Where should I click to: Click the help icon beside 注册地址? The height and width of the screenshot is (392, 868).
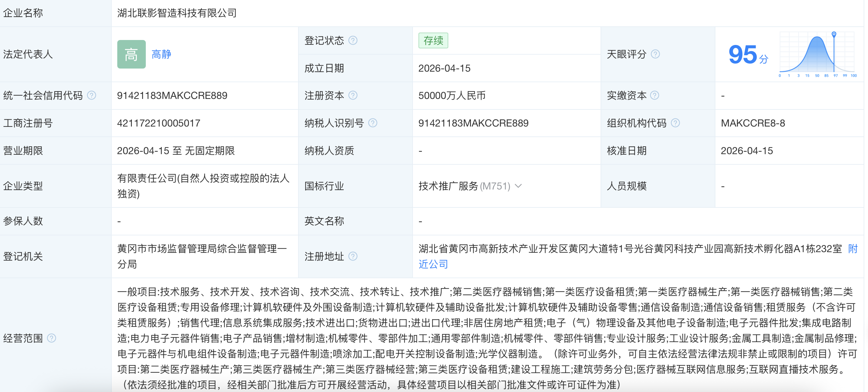click(353, 256)
